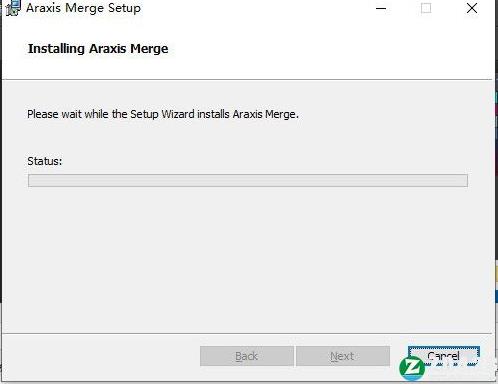Click the disabled Back button
The image size is (498, 384).
(247, 356)
